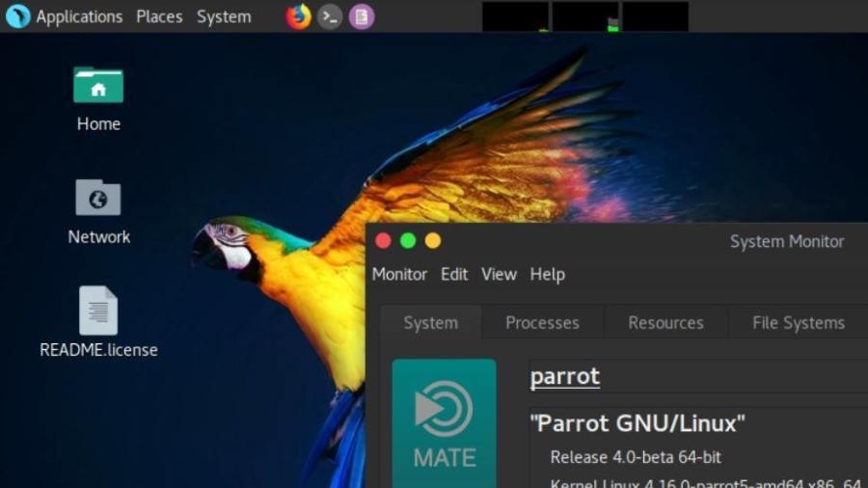Switch to the System tab
This screenshot has width=868, height=488.
431,322
